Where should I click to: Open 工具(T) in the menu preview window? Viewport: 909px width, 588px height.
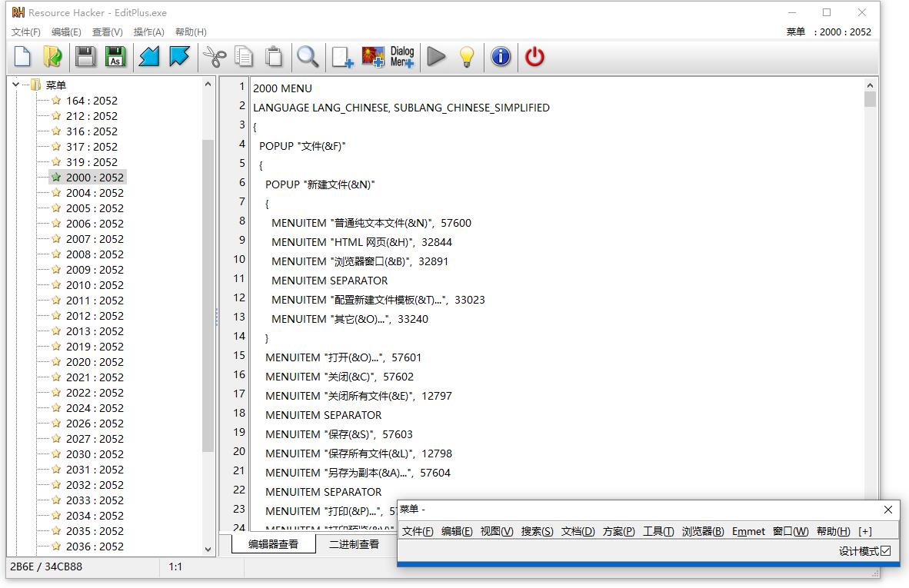658,531
